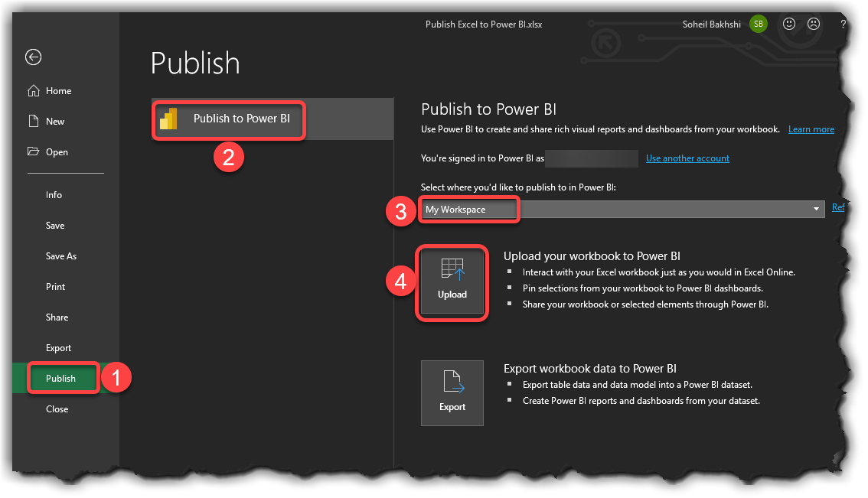This screenshot has height=498, width=868.
Task: Expand the My Workspace dropdown
Action: pos(815,207)
